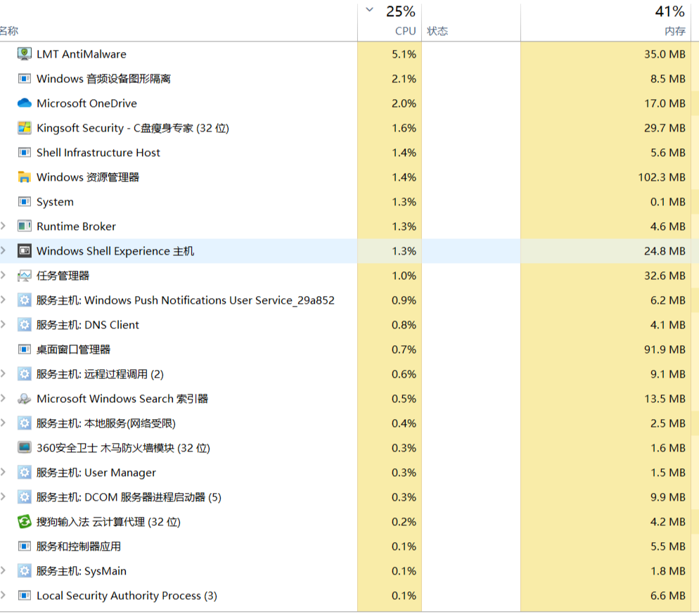Click the 桌面窗口管理器 icon

point(25,349)
